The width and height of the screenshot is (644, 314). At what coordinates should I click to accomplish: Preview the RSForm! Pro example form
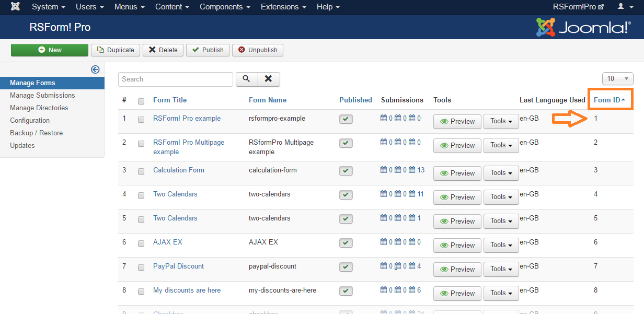tap(457, 121)
